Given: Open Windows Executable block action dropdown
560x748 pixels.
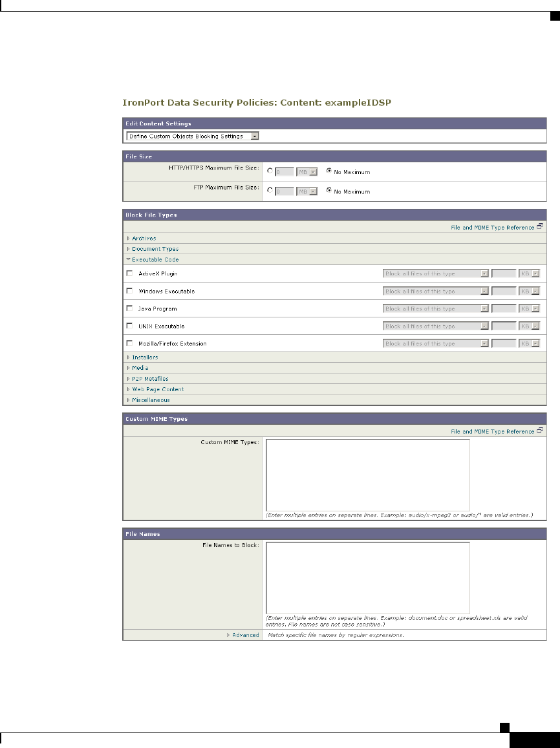Looking at the screenshot, I should tap(435, 291).
